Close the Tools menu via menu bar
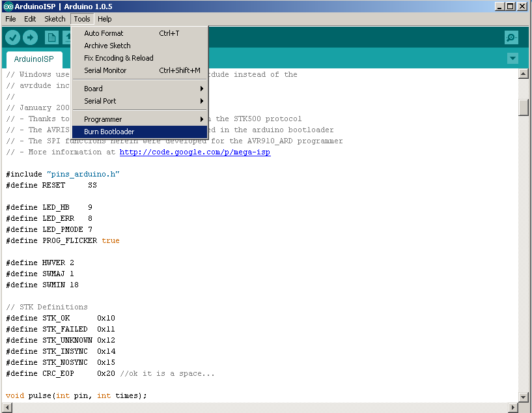Screen dimensions: 532x413 click(82, 19)
